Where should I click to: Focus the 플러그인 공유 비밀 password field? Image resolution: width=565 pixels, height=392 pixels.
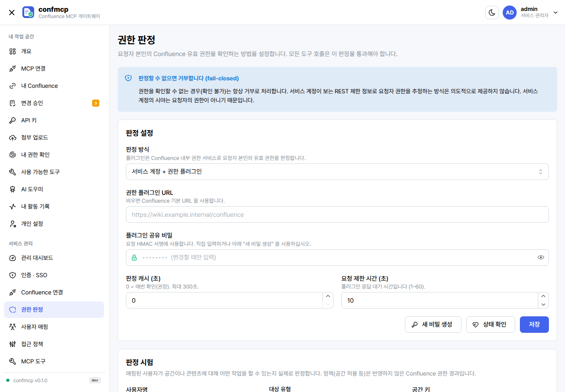337,258
